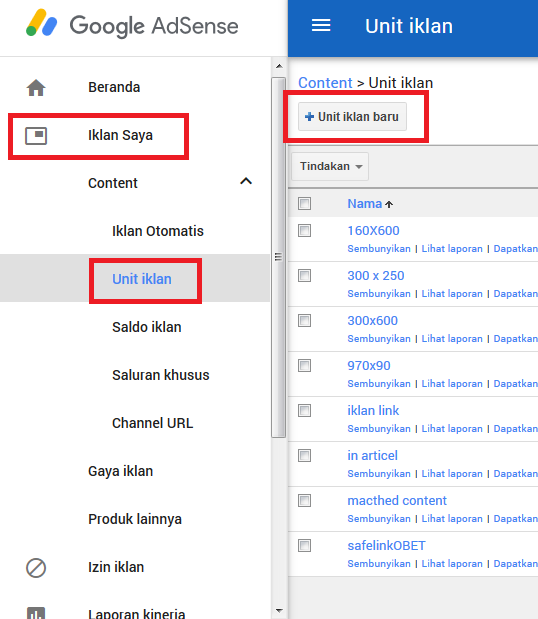Image resolution: width=538 pixels, height=619 pixels.
Task: Open Produk lainnya in sidebar
Action: pyautogui.click(x=135, y=519)
